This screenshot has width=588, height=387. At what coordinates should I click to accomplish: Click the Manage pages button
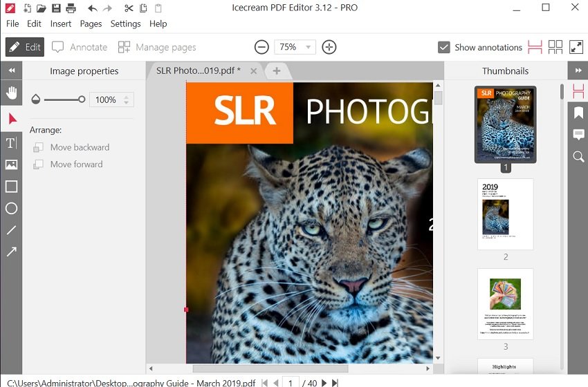(157, 47)
